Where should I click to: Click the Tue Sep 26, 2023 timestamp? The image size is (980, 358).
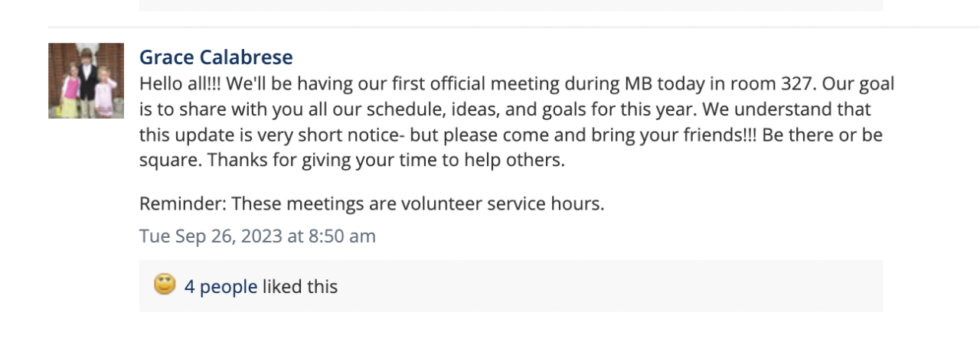pyautogui.click(x=257, y=236)
